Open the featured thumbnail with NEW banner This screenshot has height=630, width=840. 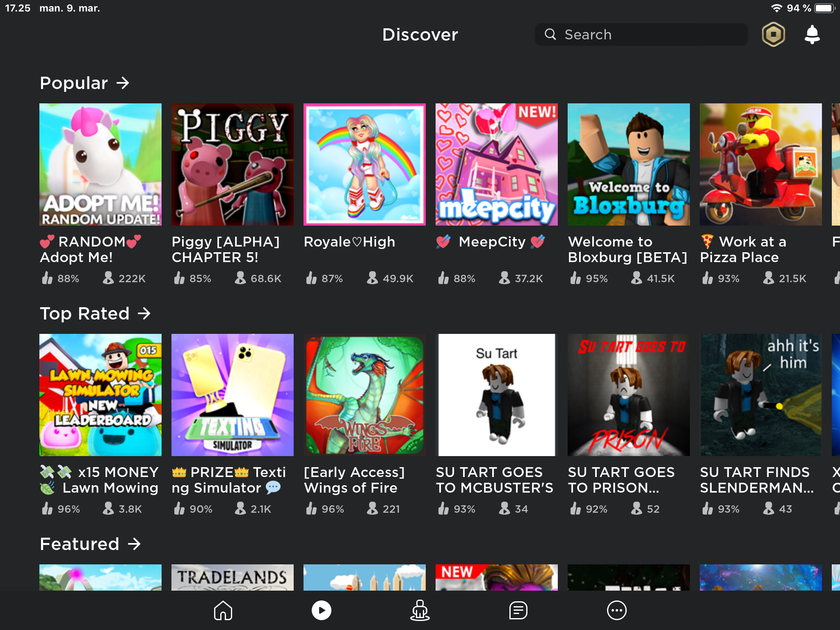(497, 577)
